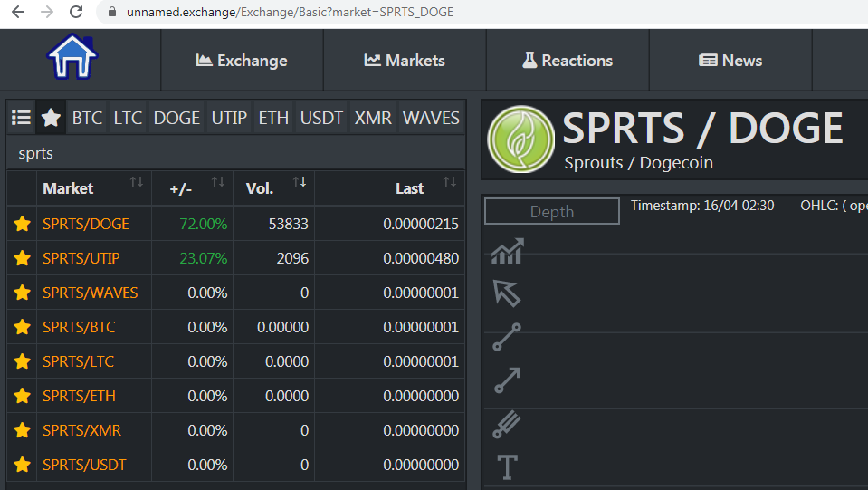Click the 23.07% change value
868x490 pixels.
point(203,258)
